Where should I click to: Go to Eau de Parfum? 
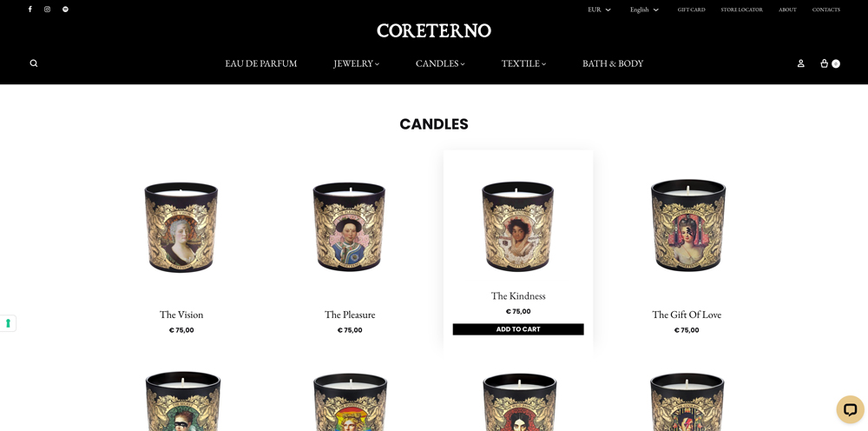pos(260,63)
